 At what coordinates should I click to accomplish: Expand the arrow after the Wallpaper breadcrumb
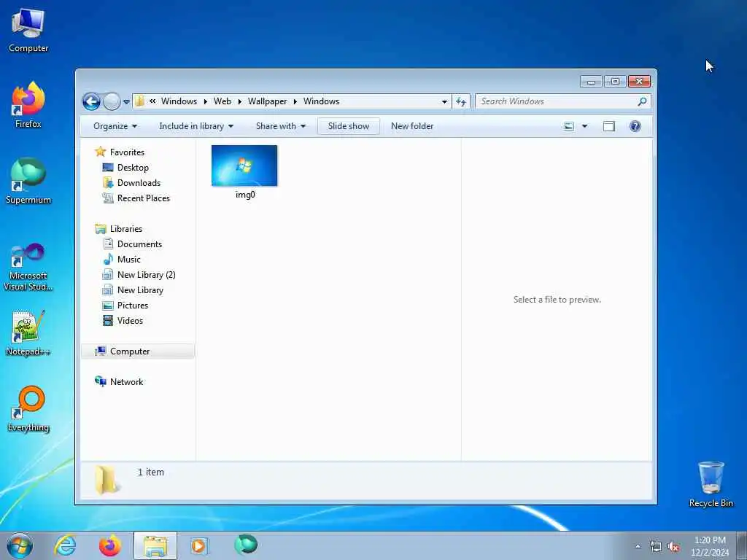tap(295, 101)
